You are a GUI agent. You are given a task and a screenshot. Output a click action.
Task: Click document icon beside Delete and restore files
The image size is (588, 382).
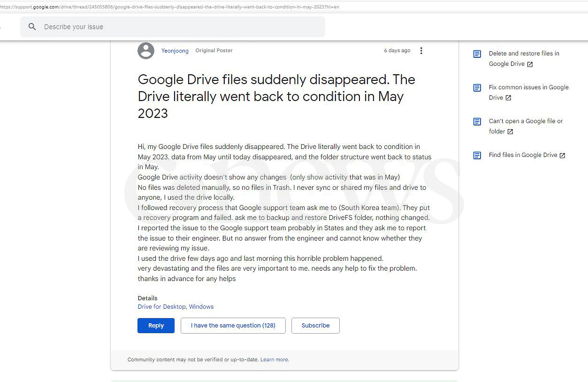477,54
